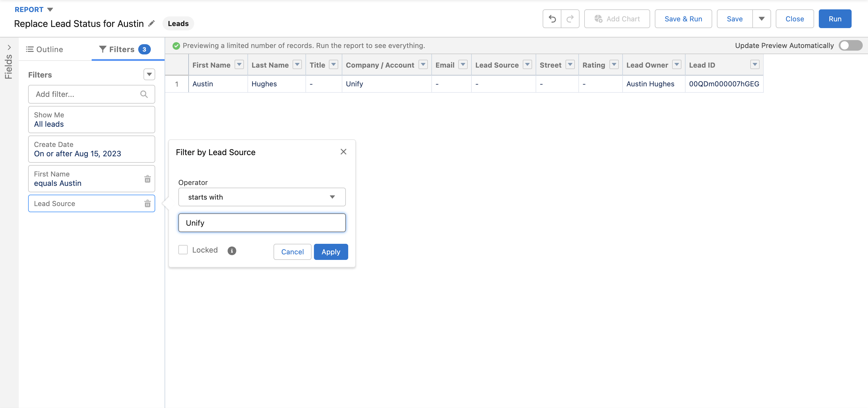Image resolution: width=868 pixels, height=408 pixels.
Task: Open the Operator dropdown showing starts with
Action: click(x=262, y=197)
